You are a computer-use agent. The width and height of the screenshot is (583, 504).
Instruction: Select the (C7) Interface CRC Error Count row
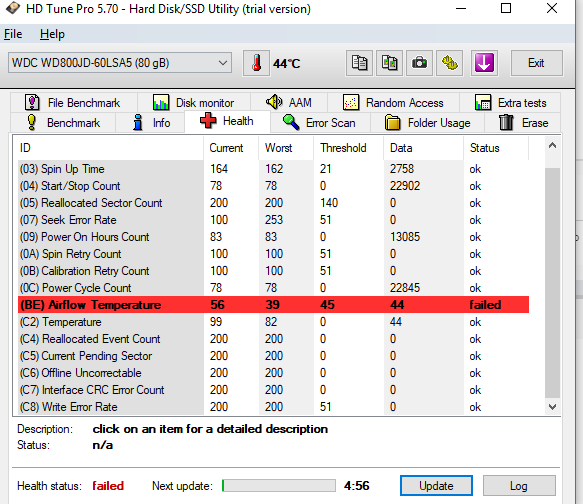[274, 390]
